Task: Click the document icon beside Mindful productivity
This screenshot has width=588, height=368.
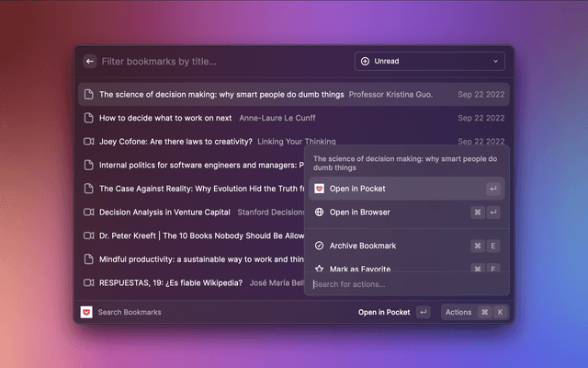Action: coord(89,259)
